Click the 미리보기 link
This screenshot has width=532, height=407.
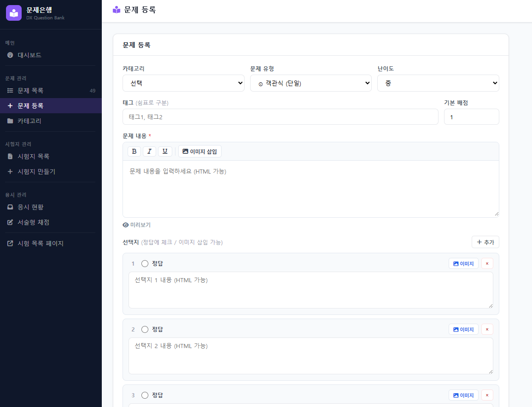pos(137,225)
